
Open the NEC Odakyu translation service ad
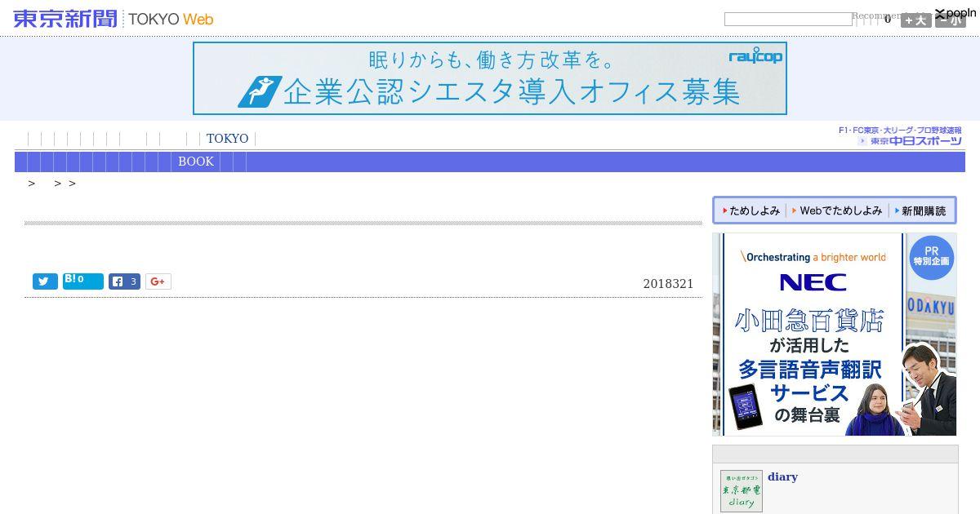835,335
